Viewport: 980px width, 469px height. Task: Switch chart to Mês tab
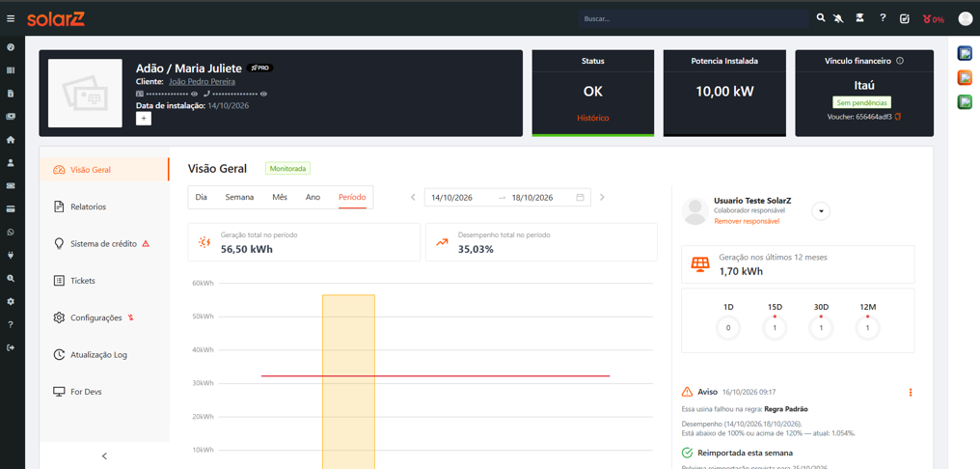click(x=280, y=197)
